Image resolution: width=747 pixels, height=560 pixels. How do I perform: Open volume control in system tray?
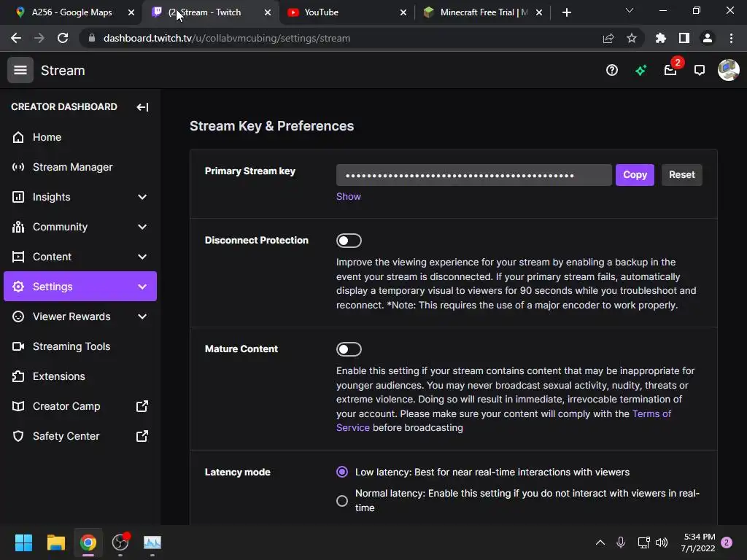662,542
